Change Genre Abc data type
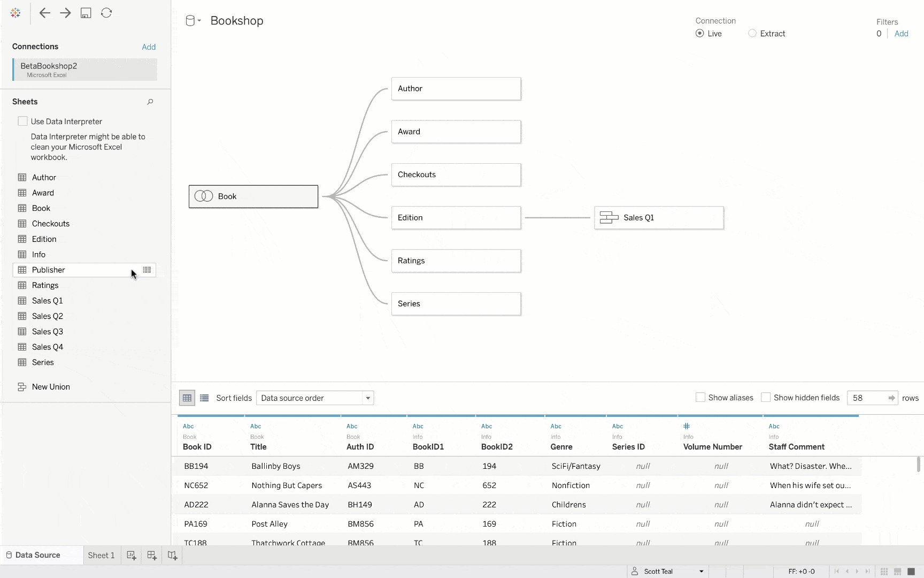The width and height of the screenshot is (924, 578). coord(556,426)
